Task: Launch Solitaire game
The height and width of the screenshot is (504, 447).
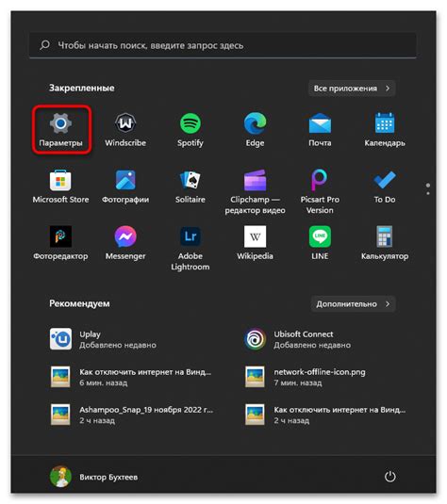Action: [x=190, y=187]
